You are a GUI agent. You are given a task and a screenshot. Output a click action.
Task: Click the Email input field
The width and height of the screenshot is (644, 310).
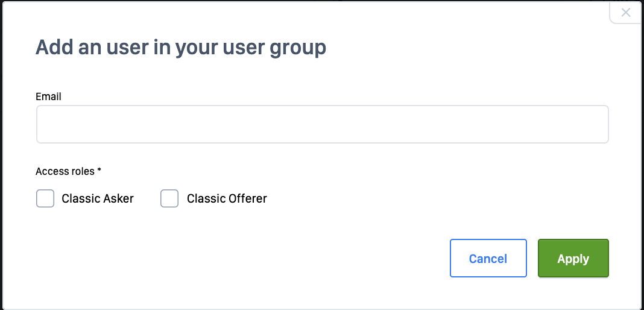[x=322, y=124]
